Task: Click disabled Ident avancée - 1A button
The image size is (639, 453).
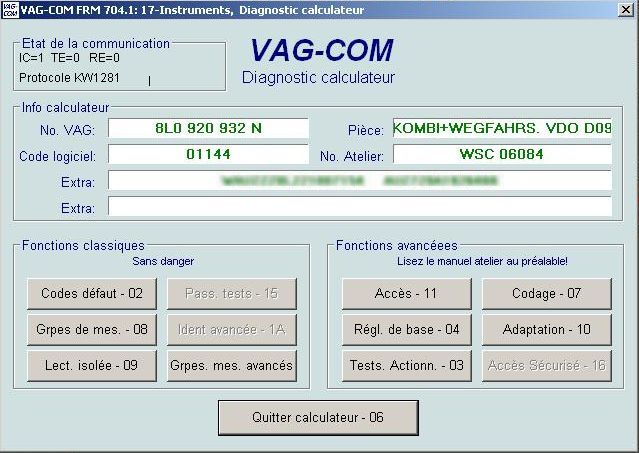Action: (232, 330)
